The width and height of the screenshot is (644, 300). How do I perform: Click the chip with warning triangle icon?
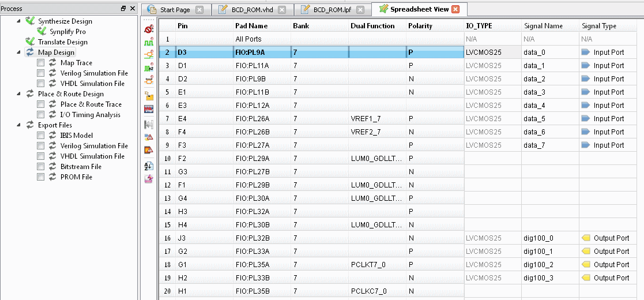click(149, 150)
